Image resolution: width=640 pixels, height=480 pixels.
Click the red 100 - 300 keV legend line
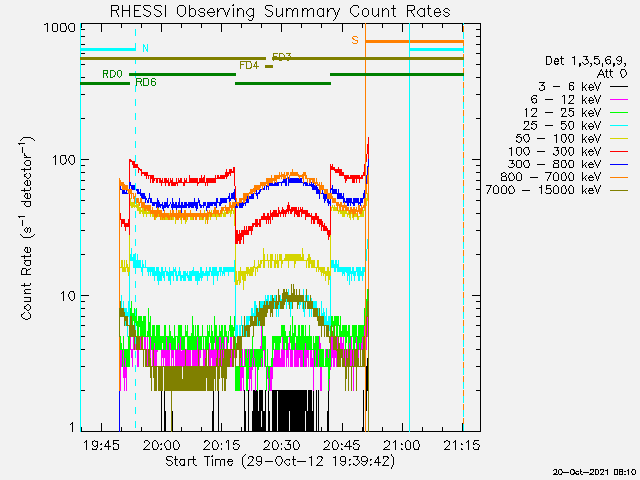pyautogui.click(x=619, y=152)
